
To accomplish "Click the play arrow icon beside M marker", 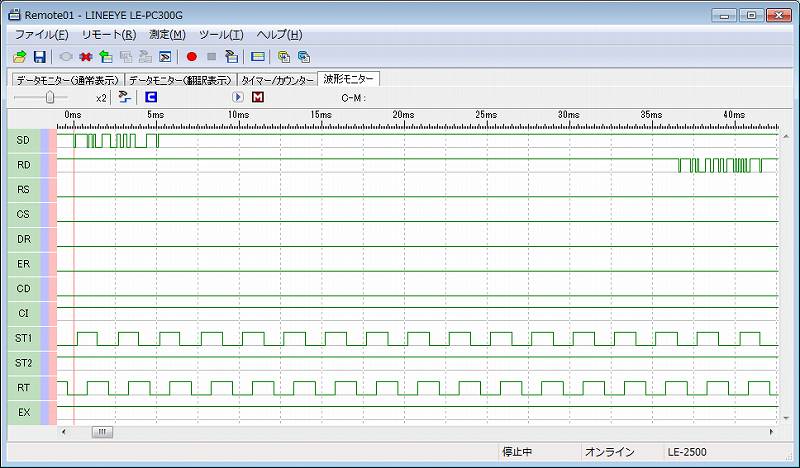I will coord(238,97).
